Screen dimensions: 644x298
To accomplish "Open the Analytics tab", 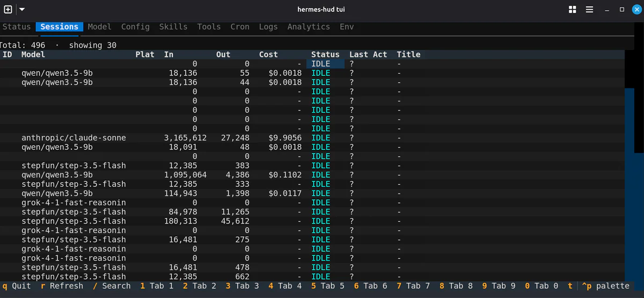I will (x=309, y=27).
